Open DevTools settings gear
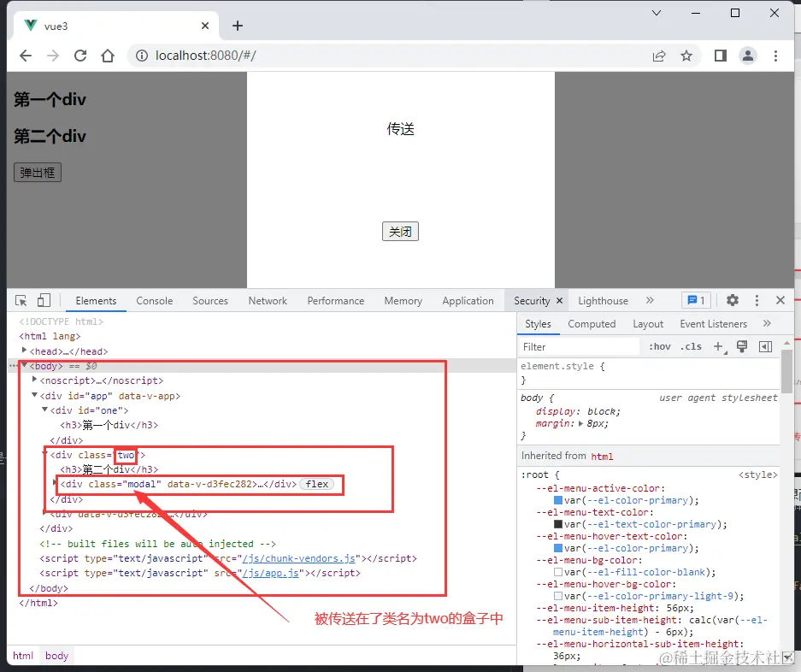The width and height of the screenshot is (801, 672). 732,300
